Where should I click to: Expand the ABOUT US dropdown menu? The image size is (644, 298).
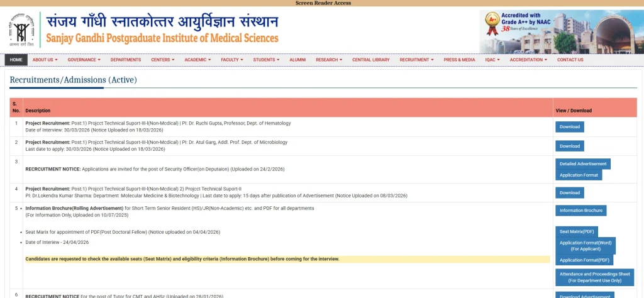tap(45, 60)
